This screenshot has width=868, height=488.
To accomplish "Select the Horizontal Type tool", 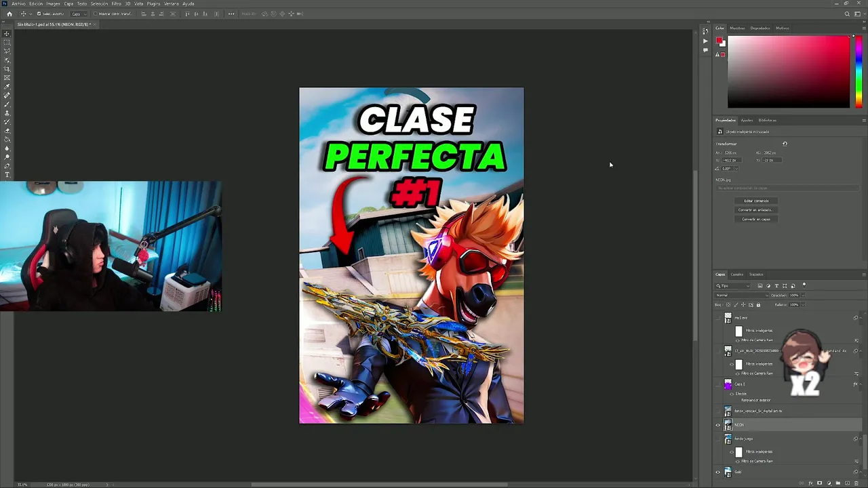I will click(7, 175).
